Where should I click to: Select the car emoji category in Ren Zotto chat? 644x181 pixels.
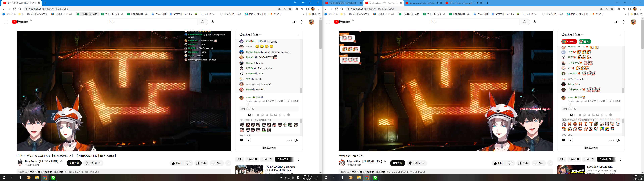[x=276, y=115]
